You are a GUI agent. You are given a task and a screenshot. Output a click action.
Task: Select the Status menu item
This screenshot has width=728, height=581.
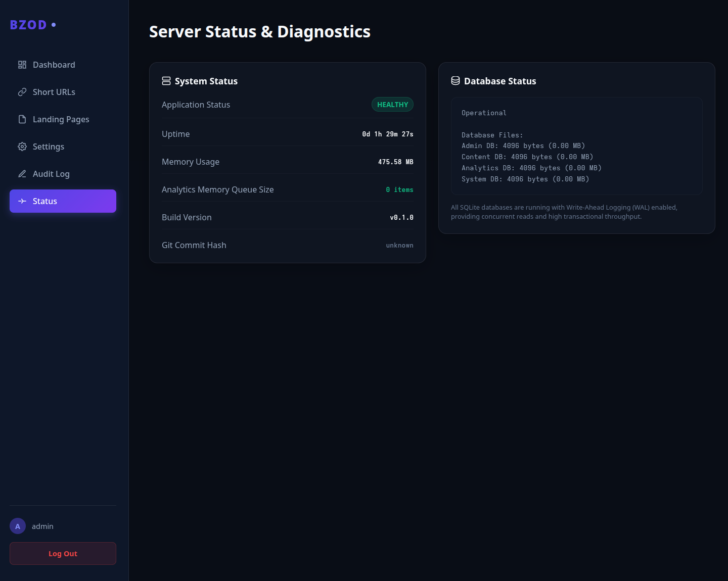point(63,201)
